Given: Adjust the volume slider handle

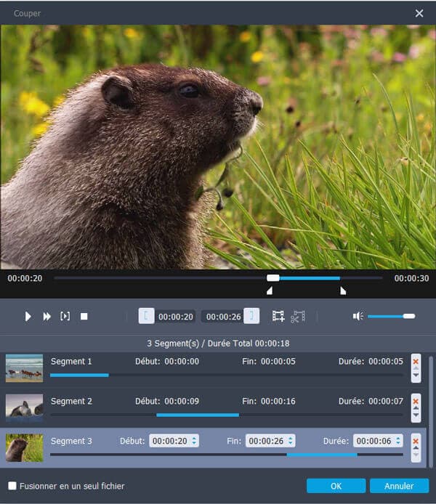Looking at the screenshot, I should pyautogui.click(x=408, y=317).
